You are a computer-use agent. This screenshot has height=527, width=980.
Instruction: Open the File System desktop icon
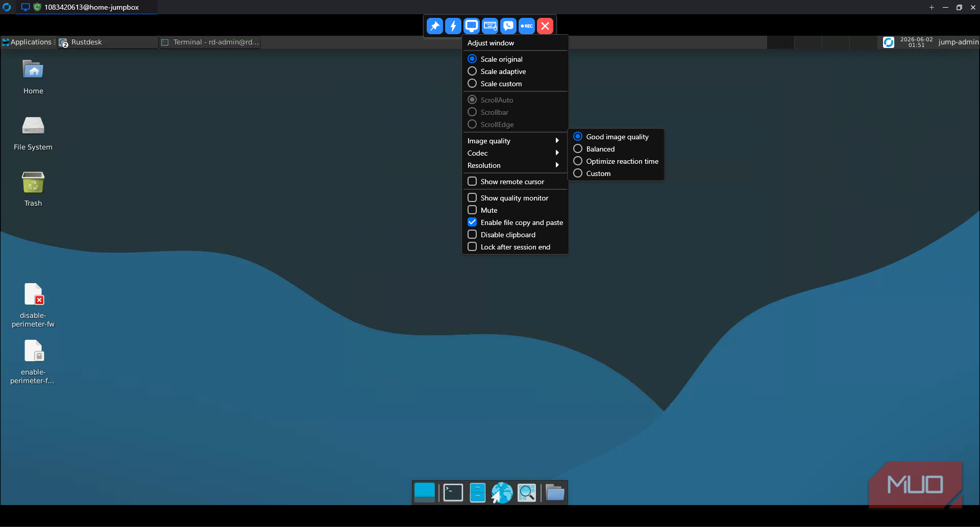coord(33,133)
